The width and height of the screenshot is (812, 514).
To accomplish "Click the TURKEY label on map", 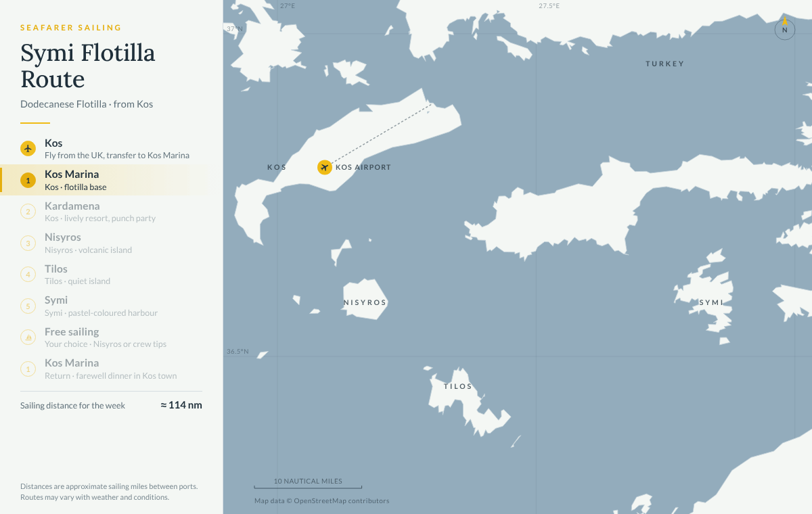I will [x=665, y=64].
